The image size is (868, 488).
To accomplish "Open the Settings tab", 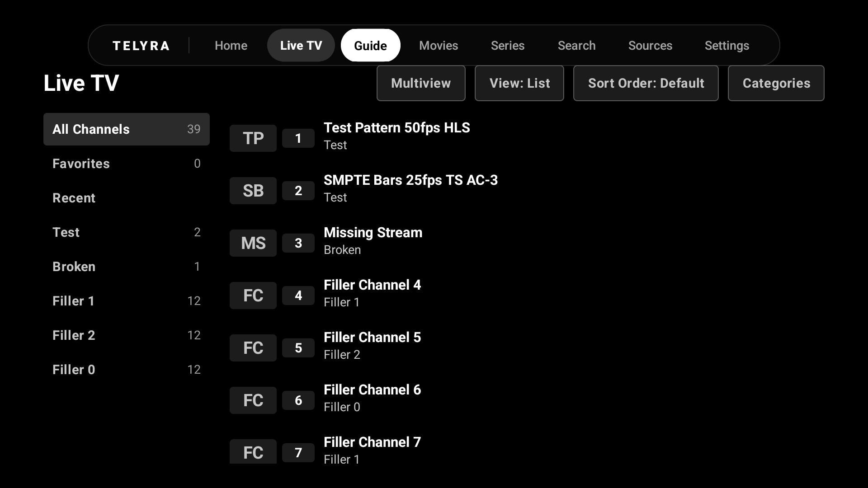I will (x=727, y=46).
